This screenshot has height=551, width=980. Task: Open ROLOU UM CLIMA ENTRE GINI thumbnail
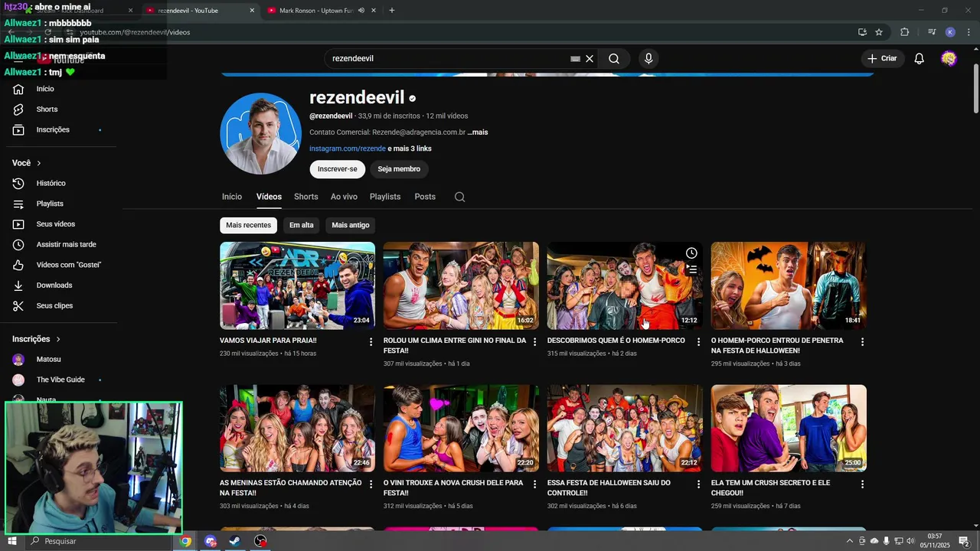[461, 285]
